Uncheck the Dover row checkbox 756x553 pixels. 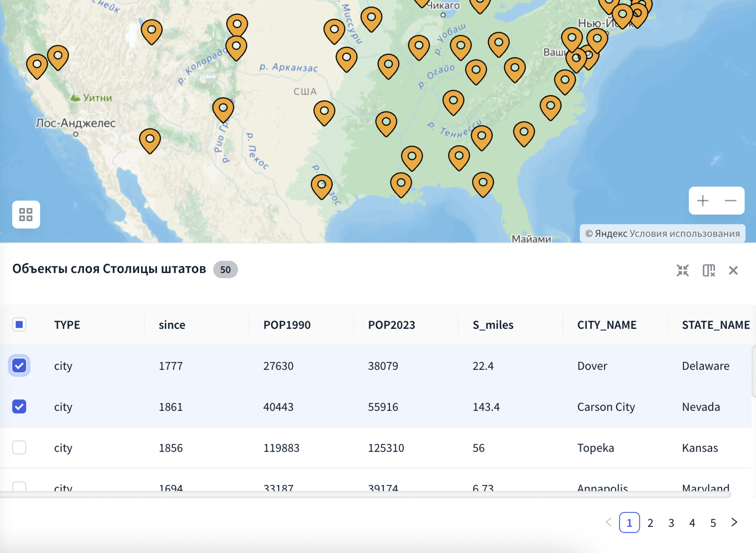(19, 366)
